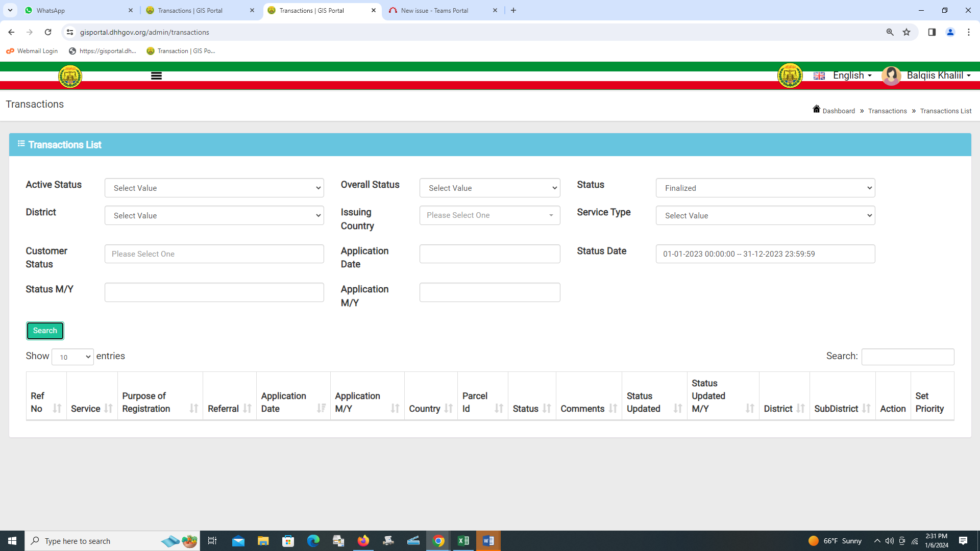Viewport: 980px width, 551px height.
Task: Open browser side panel icon
Action: (932, 32)
